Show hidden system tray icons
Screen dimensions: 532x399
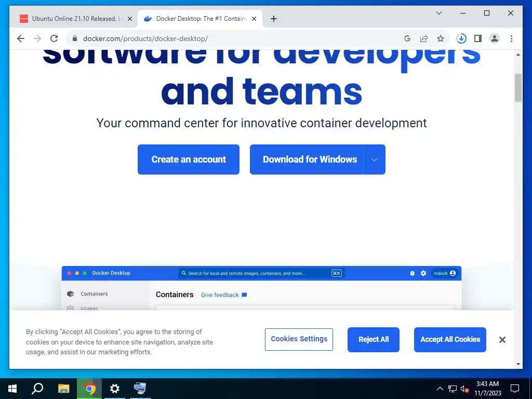(440, 389)
